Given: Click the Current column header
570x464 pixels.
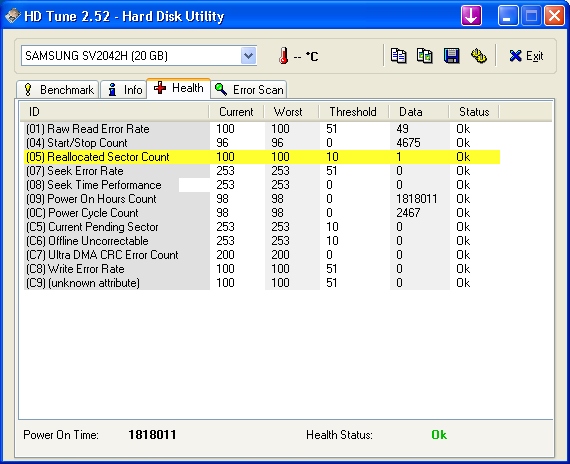Looking at the screenshot, I should click(x=236, y=112).
